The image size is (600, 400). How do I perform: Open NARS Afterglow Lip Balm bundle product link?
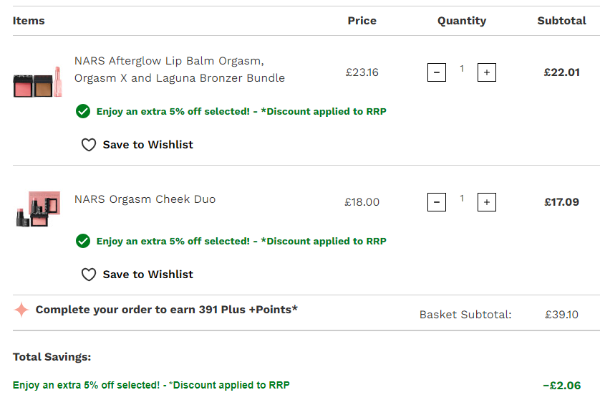click(179, 69)
